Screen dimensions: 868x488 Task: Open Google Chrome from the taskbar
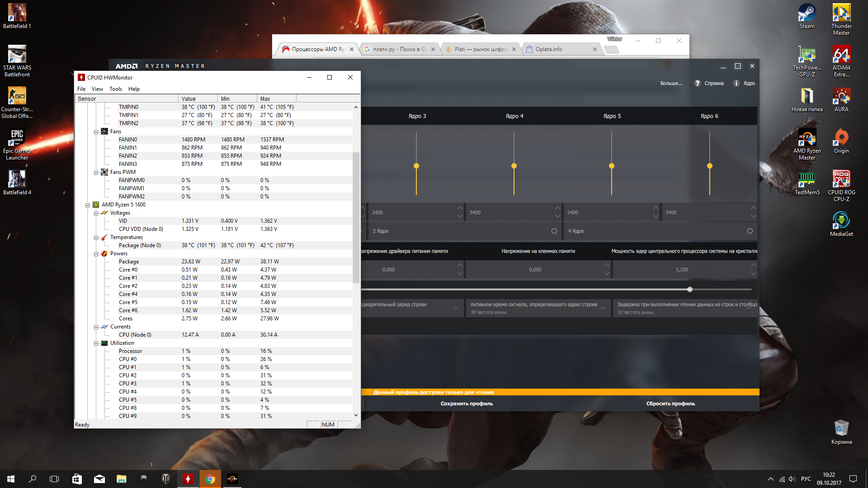pos(210,479)
